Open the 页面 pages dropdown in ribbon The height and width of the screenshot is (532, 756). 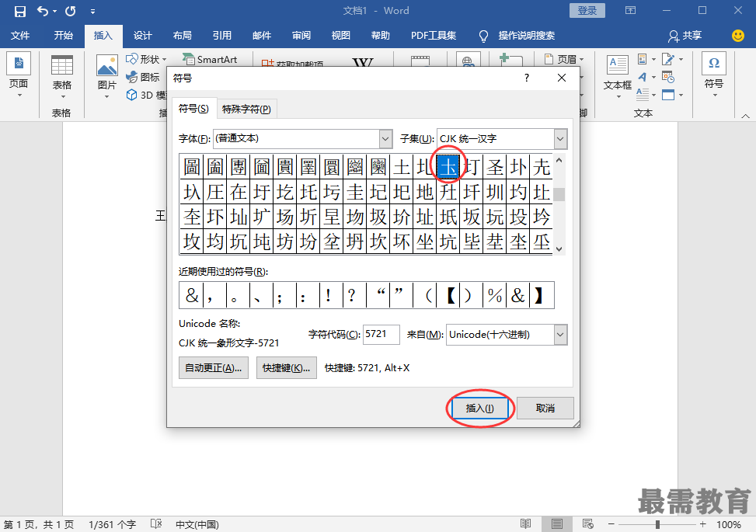[19, 75]
